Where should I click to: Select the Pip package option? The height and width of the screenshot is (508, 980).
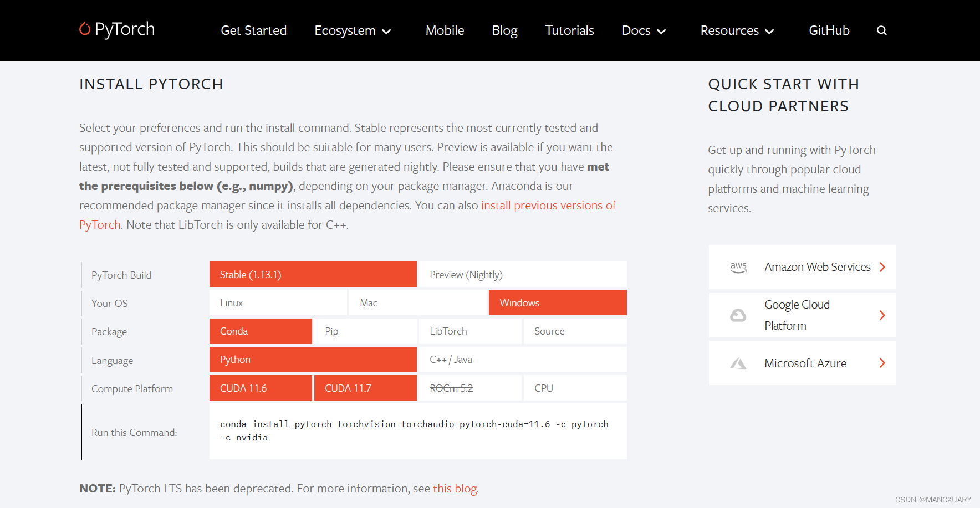click(365, 331)
